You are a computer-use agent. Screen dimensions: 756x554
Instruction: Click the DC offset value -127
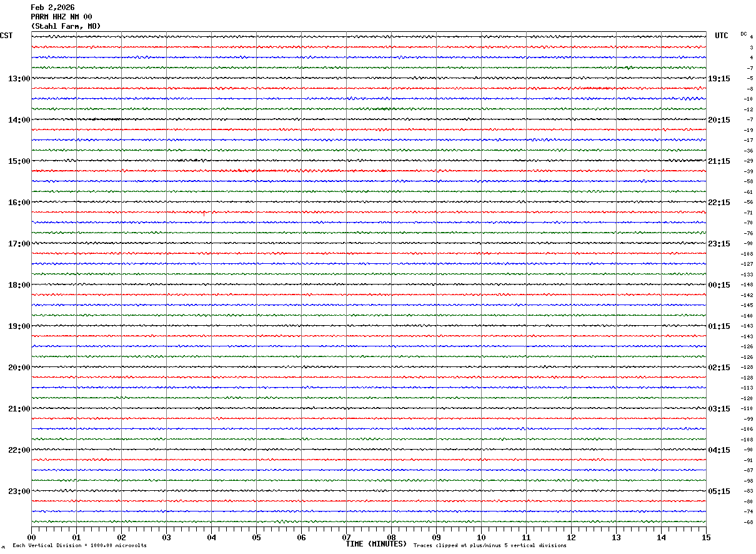pos(747,264)
